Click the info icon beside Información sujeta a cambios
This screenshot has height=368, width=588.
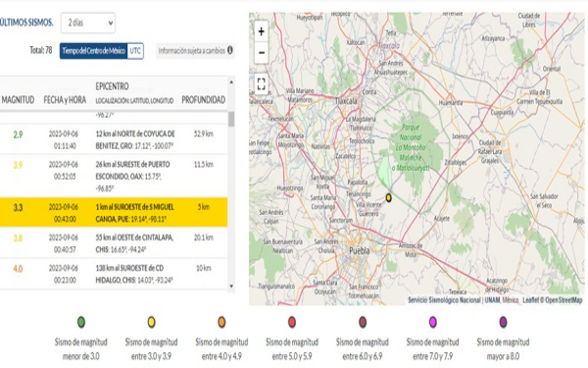tap(230, 50)
